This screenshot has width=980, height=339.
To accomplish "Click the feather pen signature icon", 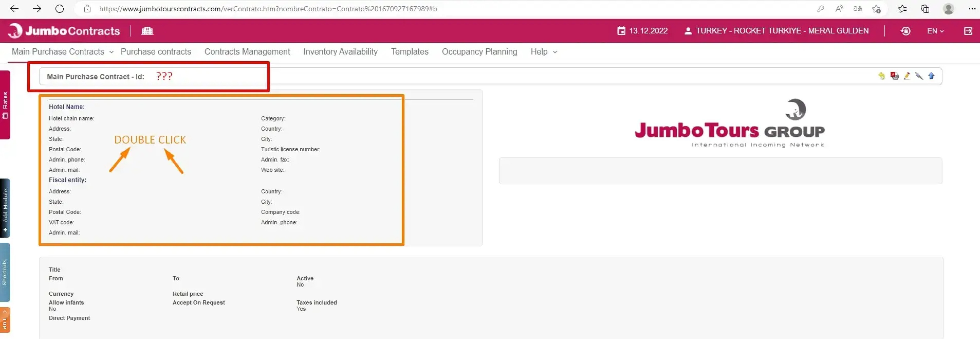I will point(919,76).
